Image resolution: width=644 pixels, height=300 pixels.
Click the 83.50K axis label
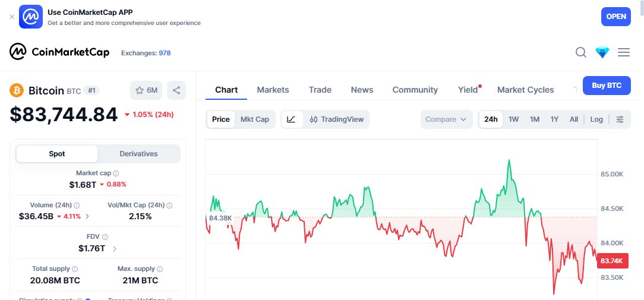pos(612,277)
